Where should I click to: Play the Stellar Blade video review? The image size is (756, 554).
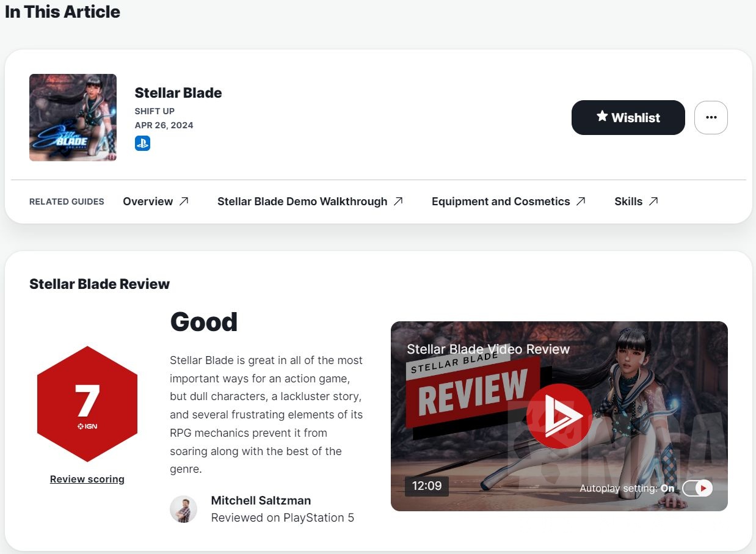(559, 416)
